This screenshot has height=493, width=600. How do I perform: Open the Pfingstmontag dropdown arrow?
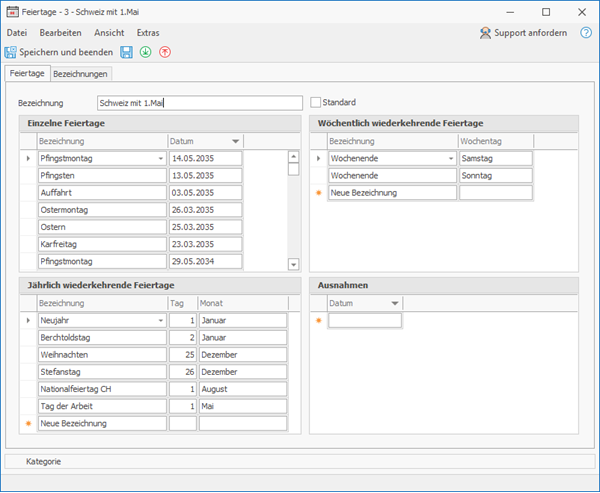coord(161,158)
